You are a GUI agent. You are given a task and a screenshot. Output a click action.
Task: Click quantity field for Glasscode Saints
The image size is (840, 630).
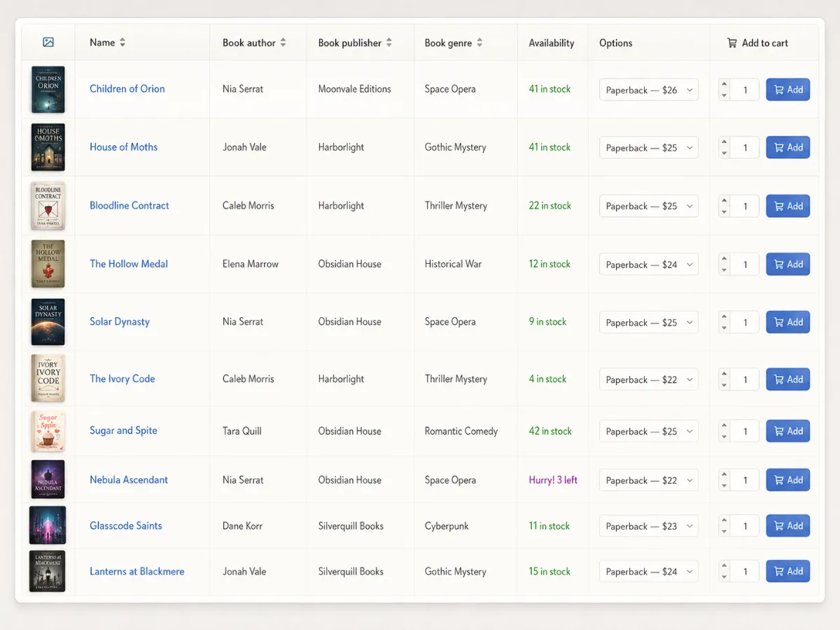[745, 526]
